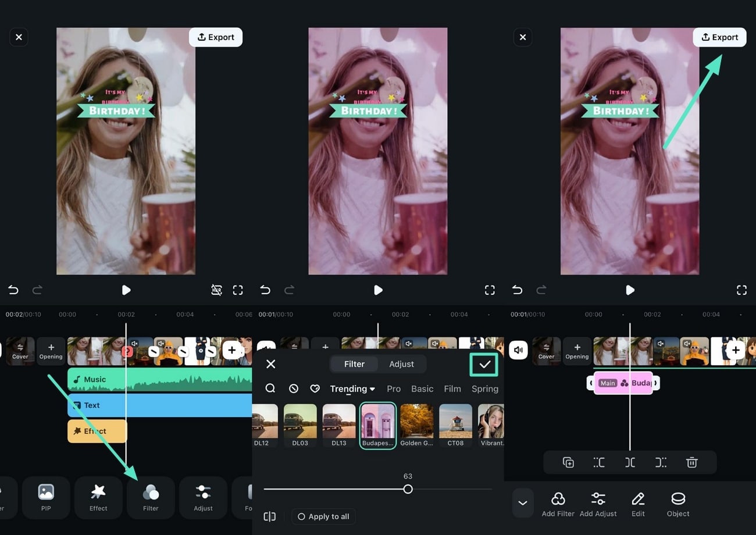This screenshot has width=756, height=535.
Task: Enter fullscreen preview on the middle screen
Action: coord(490,290)
